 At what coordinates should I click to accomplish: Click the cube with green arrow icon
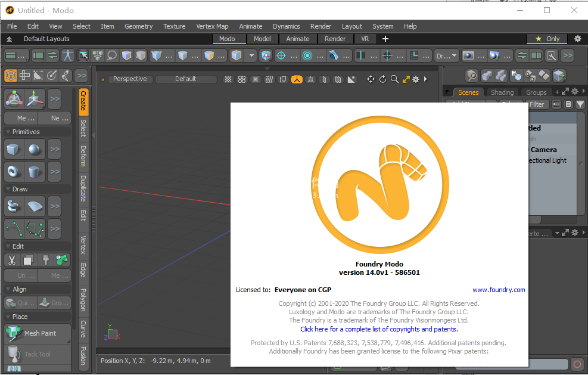coord(559,76)
